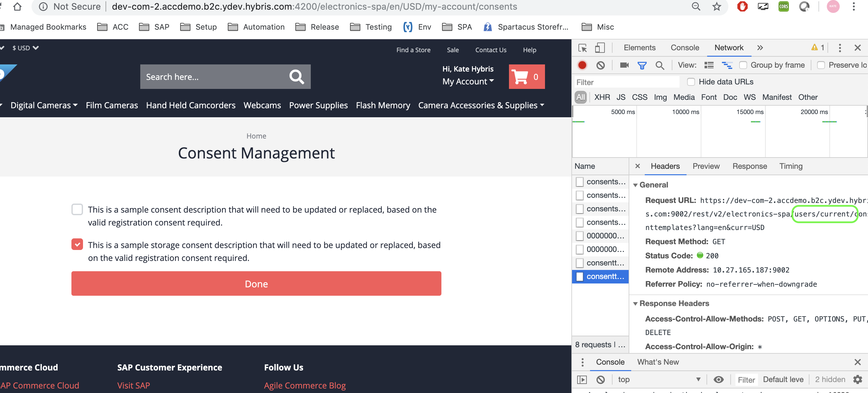Open the shopping cart

(x=527, y=77)
